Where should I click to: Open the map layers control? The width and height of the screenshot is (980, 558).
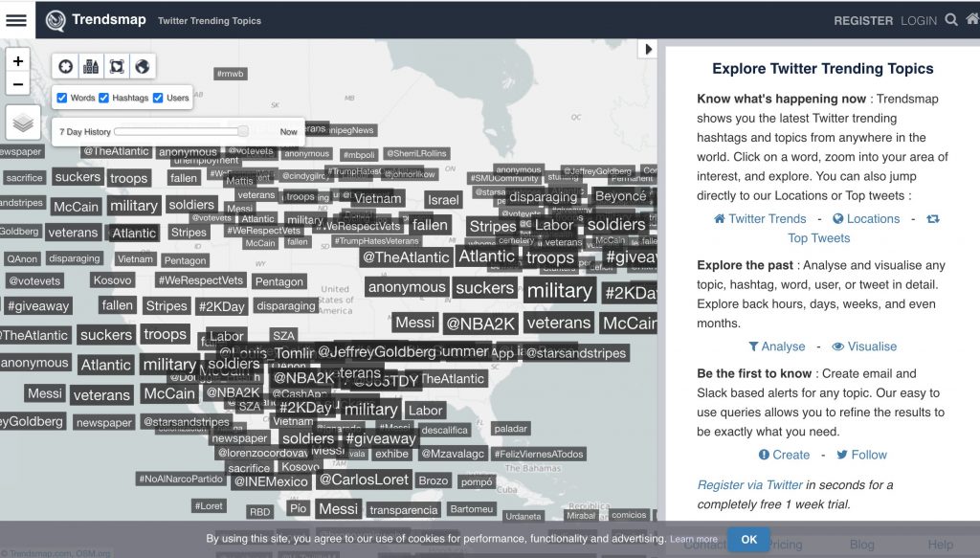tap(23, 123)
